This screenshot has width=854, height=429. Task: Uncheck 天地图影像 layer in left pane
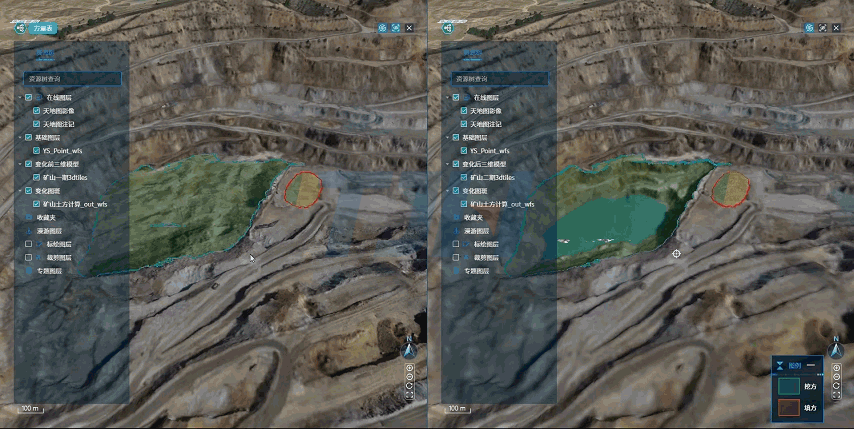(35, 110)
